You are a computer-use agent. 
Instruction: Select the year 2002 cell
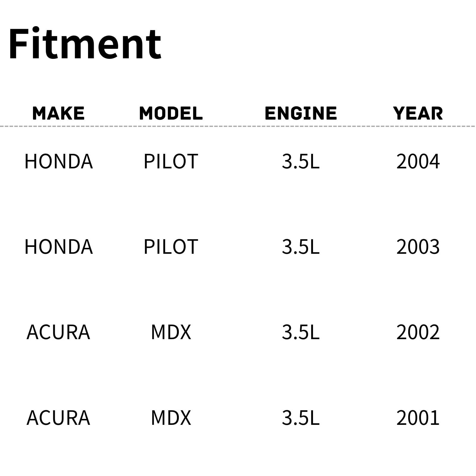pos(418,332)
